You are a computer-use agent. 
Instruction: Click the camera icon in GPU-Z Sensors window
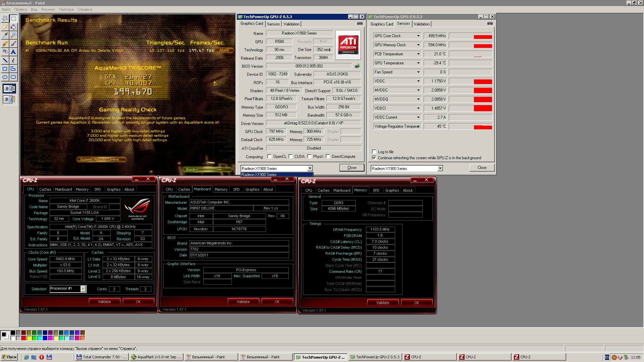490,23
